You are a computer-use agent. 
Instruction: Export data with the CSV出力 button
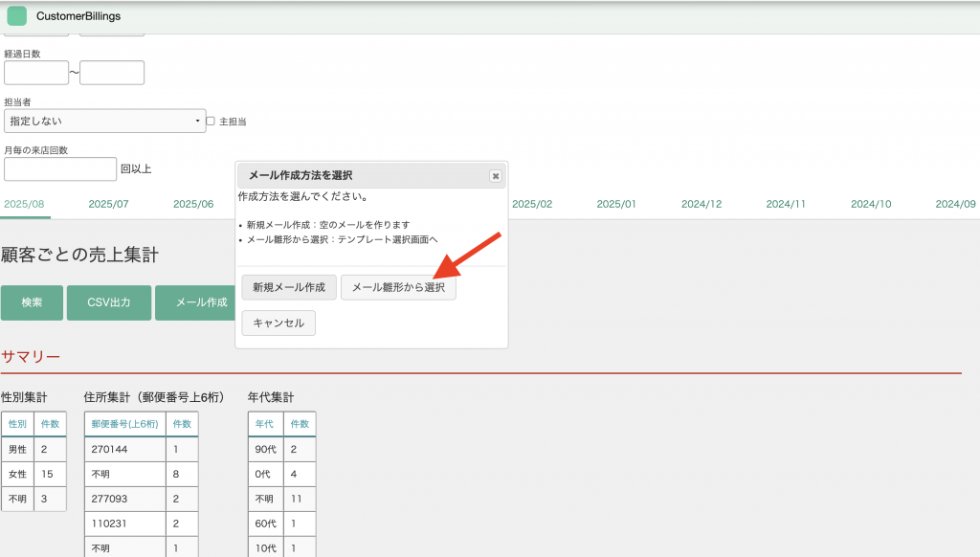(x=109, y=302)
